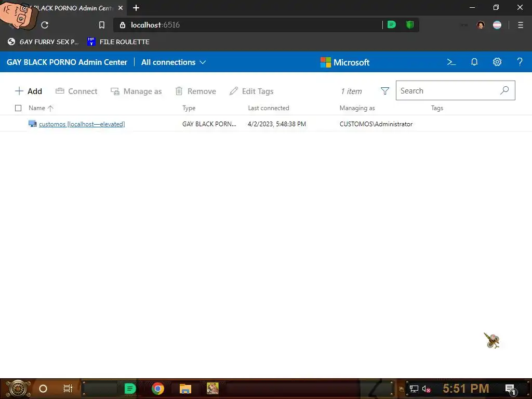Open a new browser tab
532x399 pixels.
tap(136, 8)
